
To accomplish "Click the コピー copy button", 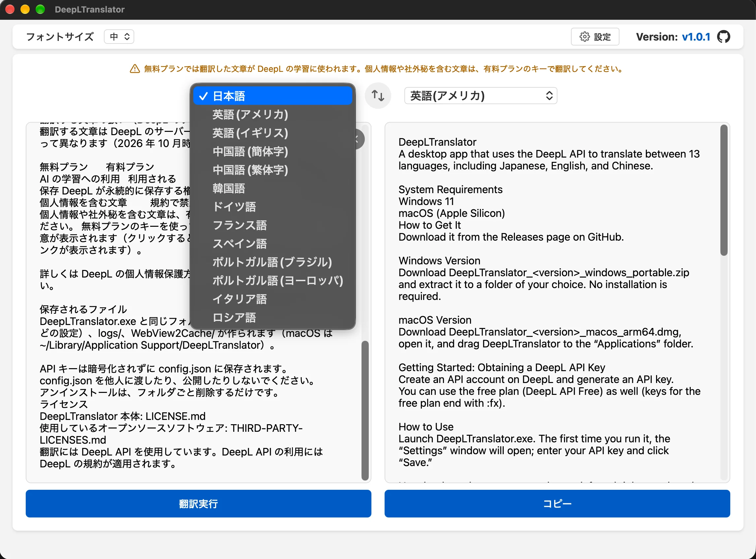I will (557, 504).
